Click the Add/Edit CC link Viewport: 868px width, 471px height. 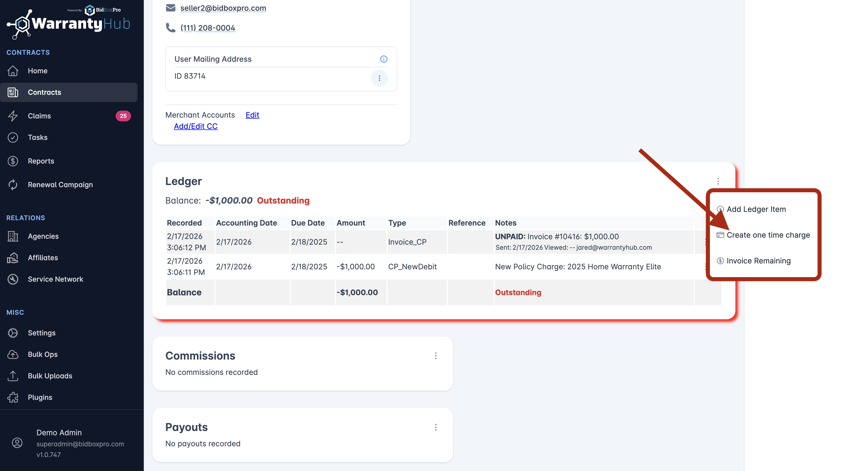pos(195,126)
